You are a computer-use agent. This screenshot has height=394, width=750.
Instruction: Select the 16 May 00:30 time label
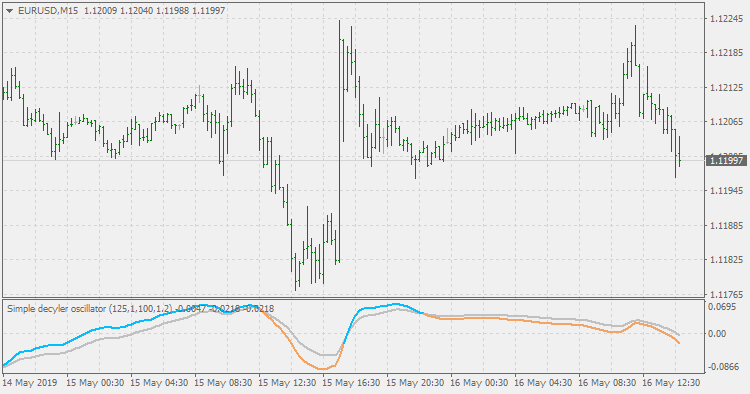pyautogui.click(x=479, y=383)
